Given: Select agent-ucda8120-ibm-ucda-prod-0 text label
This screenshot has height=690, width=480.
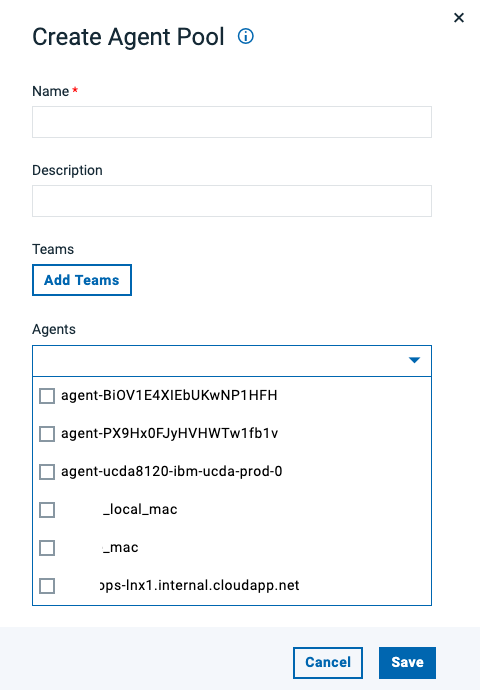Looking at the screenshot, I should (172, 472).
